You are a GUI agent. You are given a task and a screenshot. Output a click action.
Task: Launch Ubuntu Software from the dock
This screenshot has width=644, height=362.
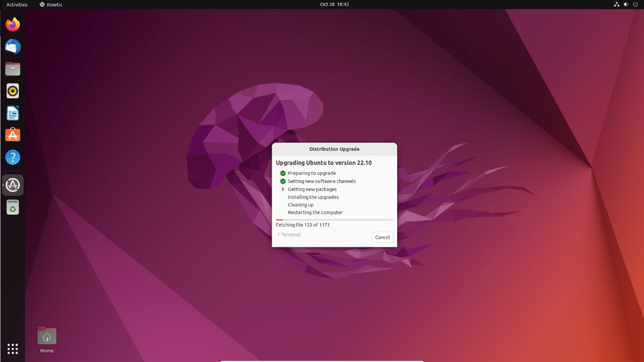point(13,135)
